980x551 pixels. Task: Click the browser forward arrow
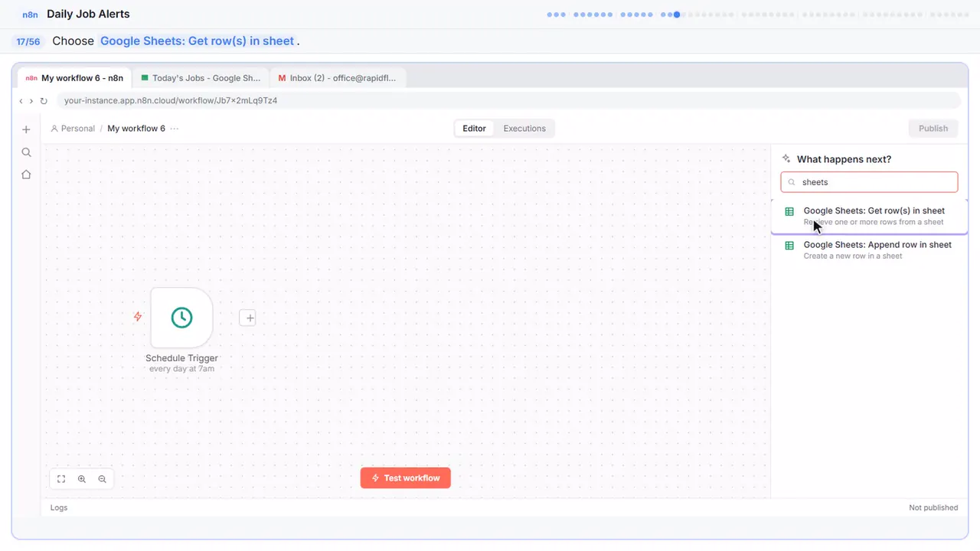click(31, 101)
